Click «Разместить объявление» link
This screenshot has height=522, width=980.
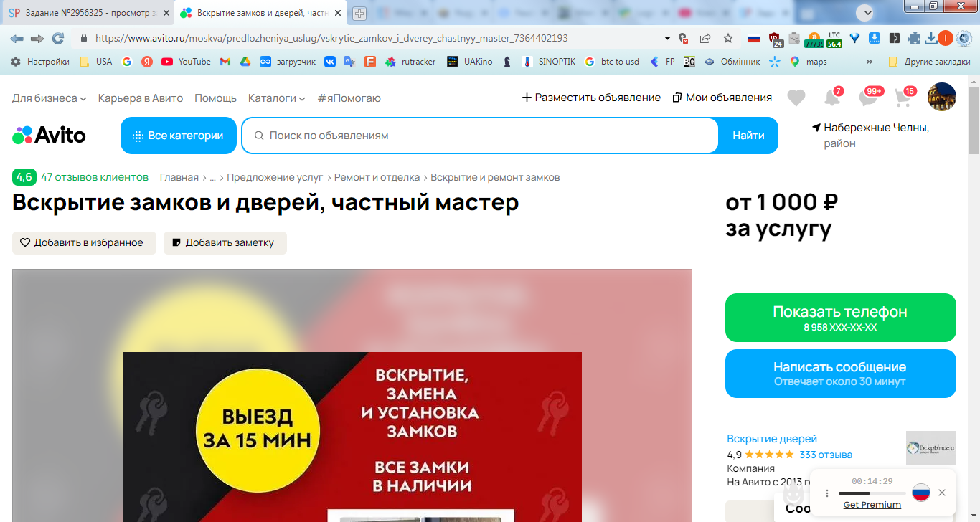[x=591, y=98]
